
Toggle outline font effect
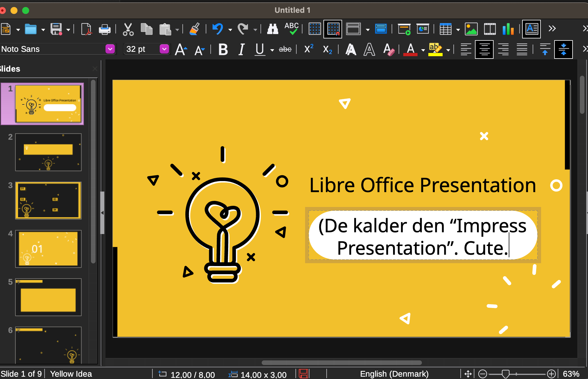pyautogui.click(x=369, y=49)
